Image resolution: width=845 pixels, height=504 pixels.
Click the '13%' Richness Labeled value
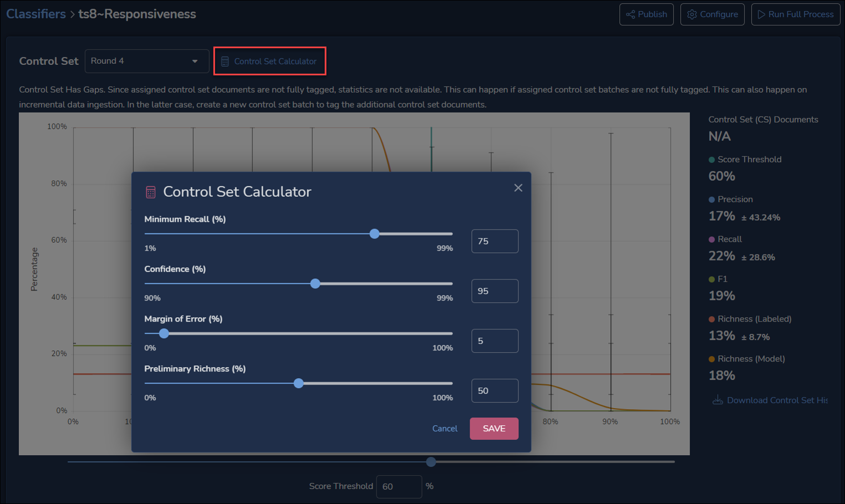pyautogui.click(x=722, y=336)
